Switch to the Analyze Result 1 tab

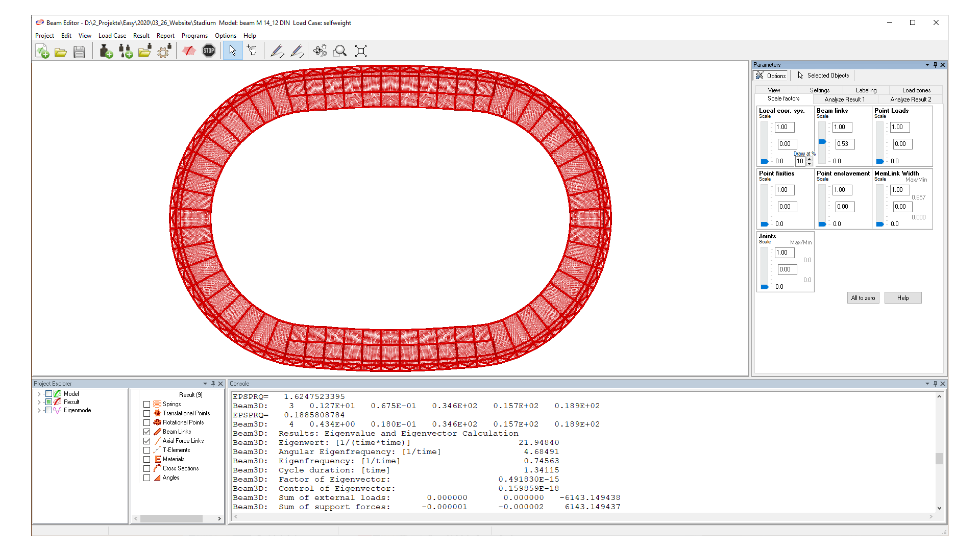coord(844,99)
